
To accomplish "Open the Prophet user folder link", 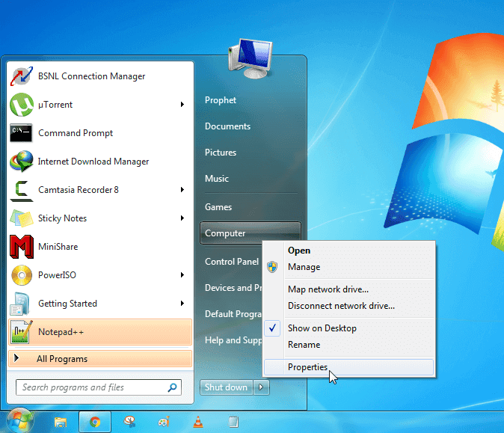I will click(x=221, y=100).
